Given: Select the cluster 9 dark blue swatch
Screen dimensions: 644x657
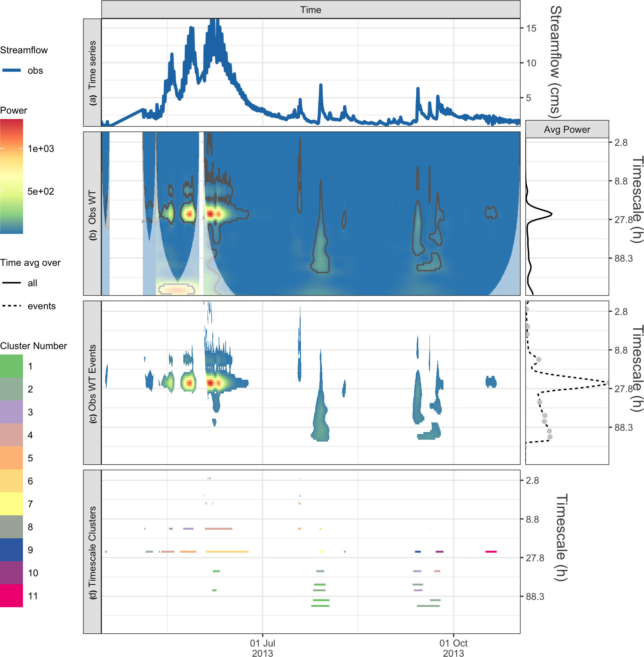Looking at the screenshot, I should pos(11,550).
